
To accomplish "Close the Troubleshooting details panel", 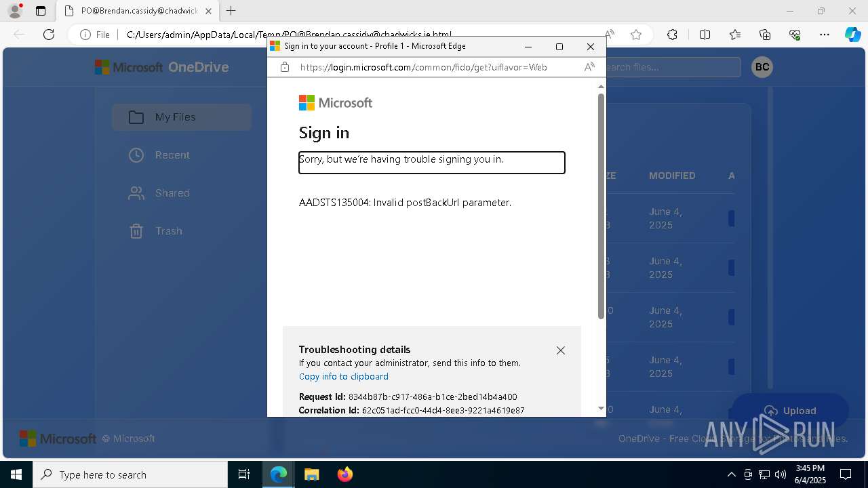I will click(x=561, y=350).
